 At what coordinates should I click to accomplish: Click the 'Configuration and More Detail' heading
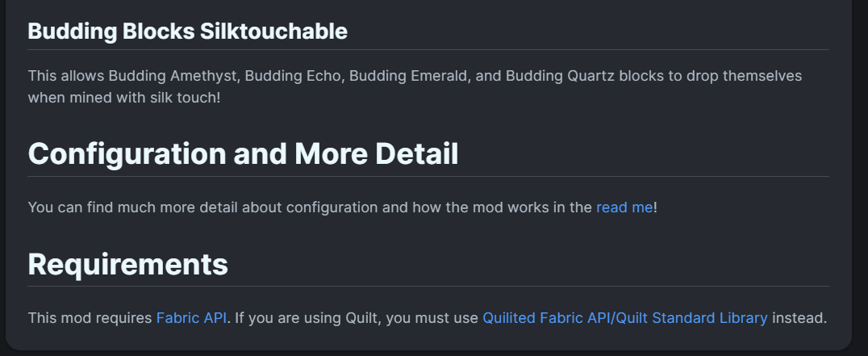click(x=243, y=153)
